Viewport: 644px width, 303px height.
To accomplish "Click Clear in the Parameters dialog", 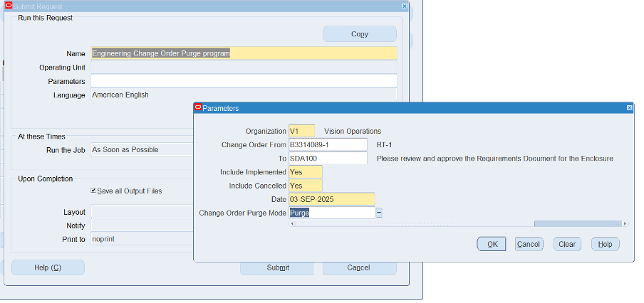I will [x=567, y=244].
